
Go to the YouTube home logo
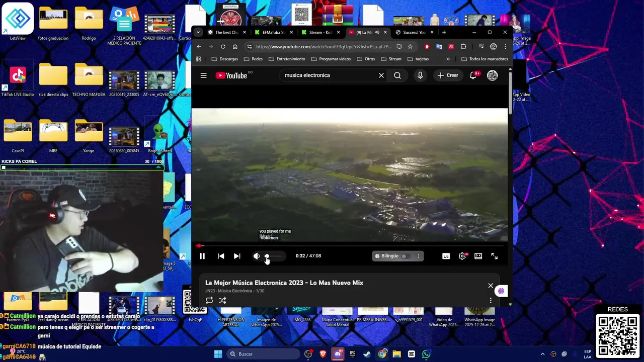tap(231, 75)
